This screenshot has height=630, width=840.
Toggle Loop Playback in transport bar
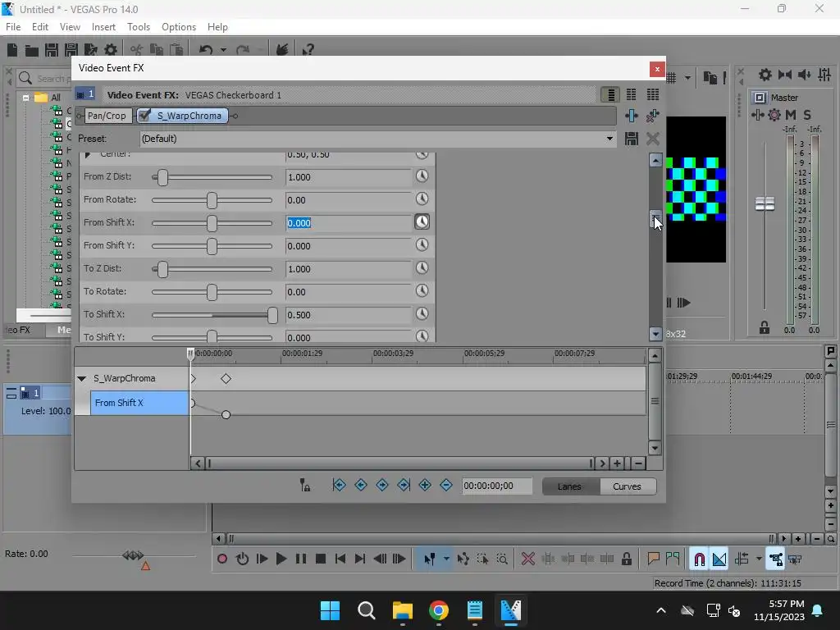click(242, 559)
